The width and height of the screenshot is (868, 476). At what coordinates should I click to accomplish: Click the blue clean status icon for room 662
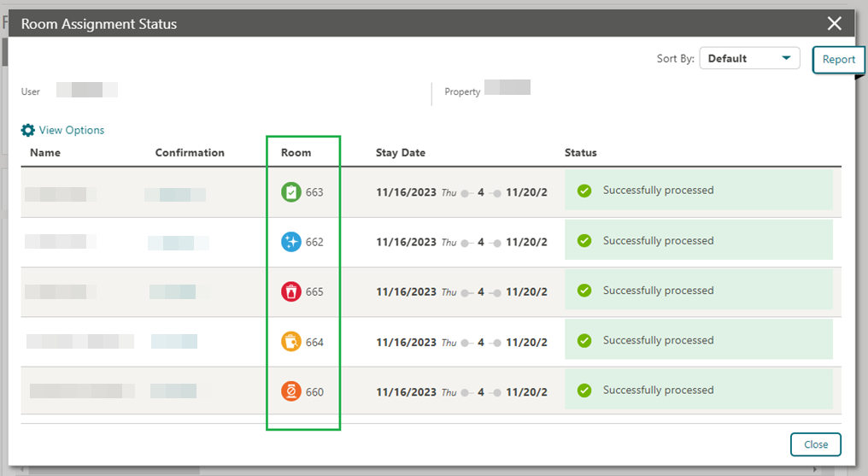(291, 242)
